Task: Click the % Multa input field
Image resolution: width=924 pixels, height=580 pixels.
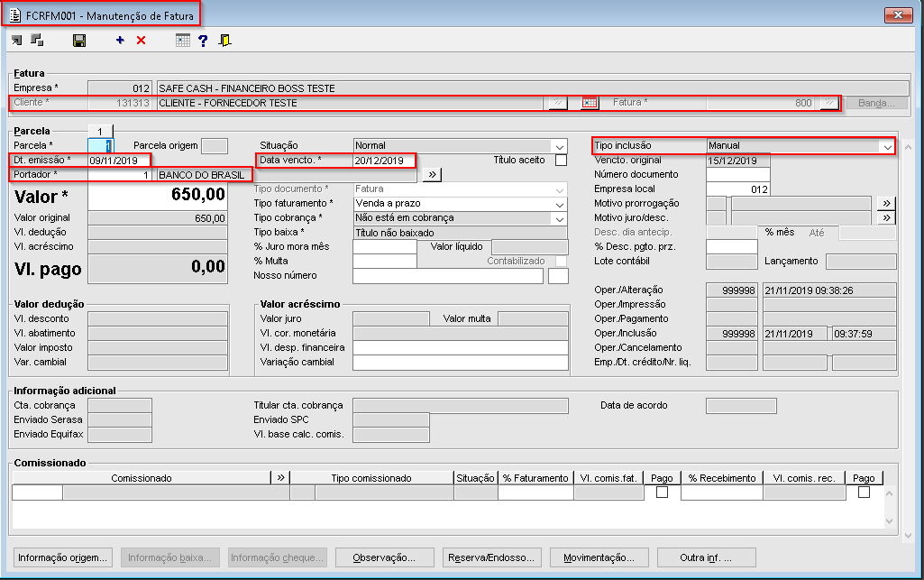Action: click(385, 261)
